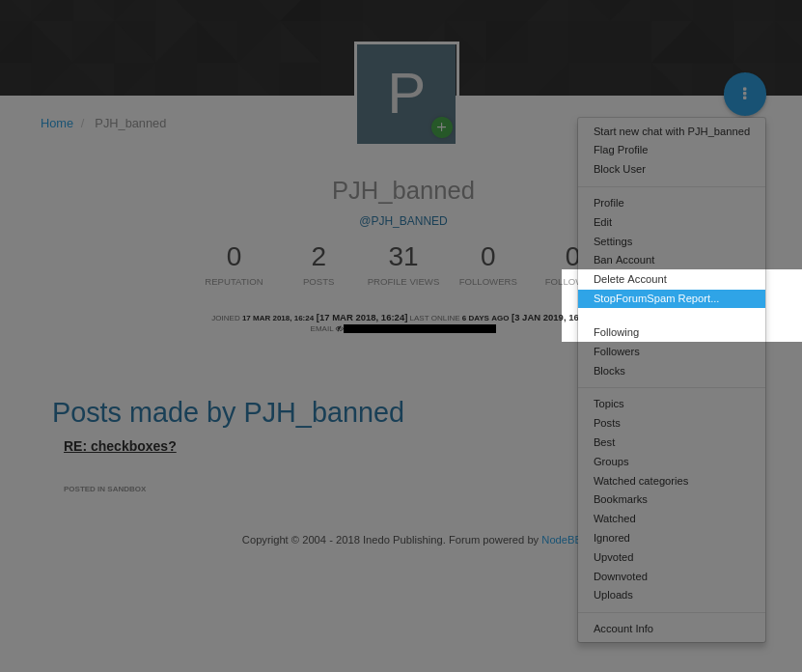Click the green plus icon on avatar
This screenshot has height=672, width=802.
pyautogui.click(x=441, y=127)
